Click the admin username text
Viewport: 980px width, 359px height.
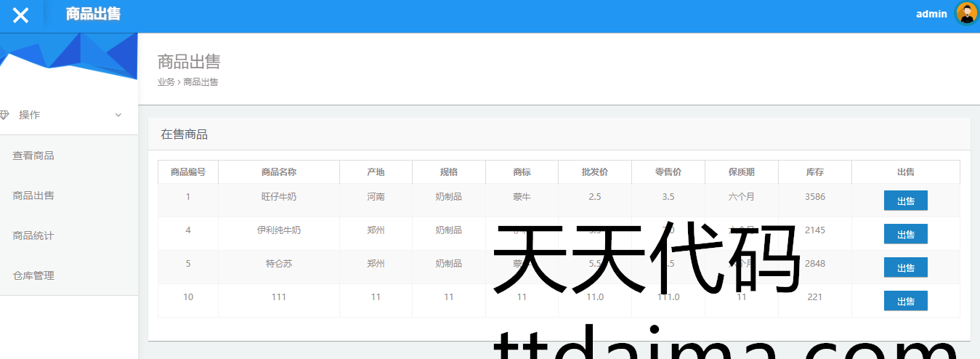coord(931,14)
